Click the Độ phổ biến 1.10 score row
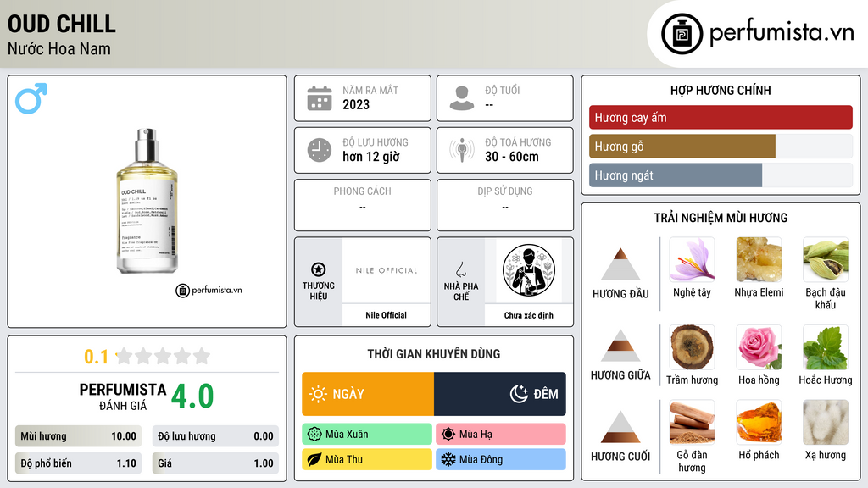 pyautogui.click(x=78, y=463)
